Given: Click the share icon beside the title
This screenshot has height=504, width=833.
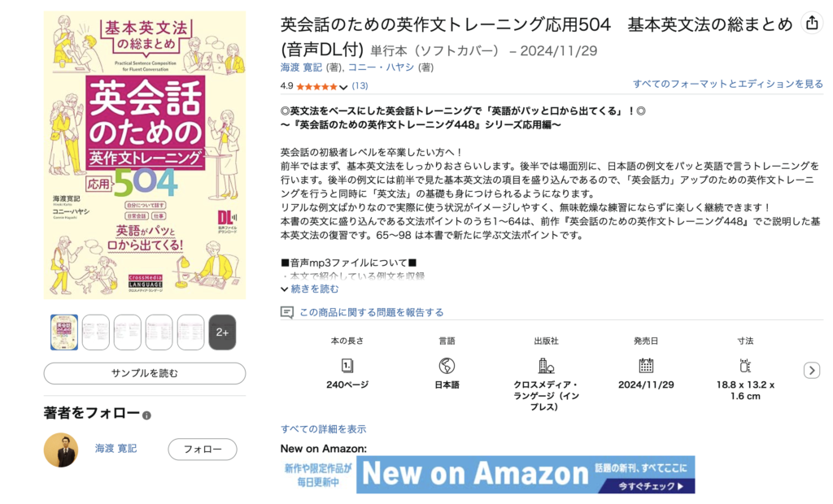Looking at the screenshot, I should tap(811, 24).
